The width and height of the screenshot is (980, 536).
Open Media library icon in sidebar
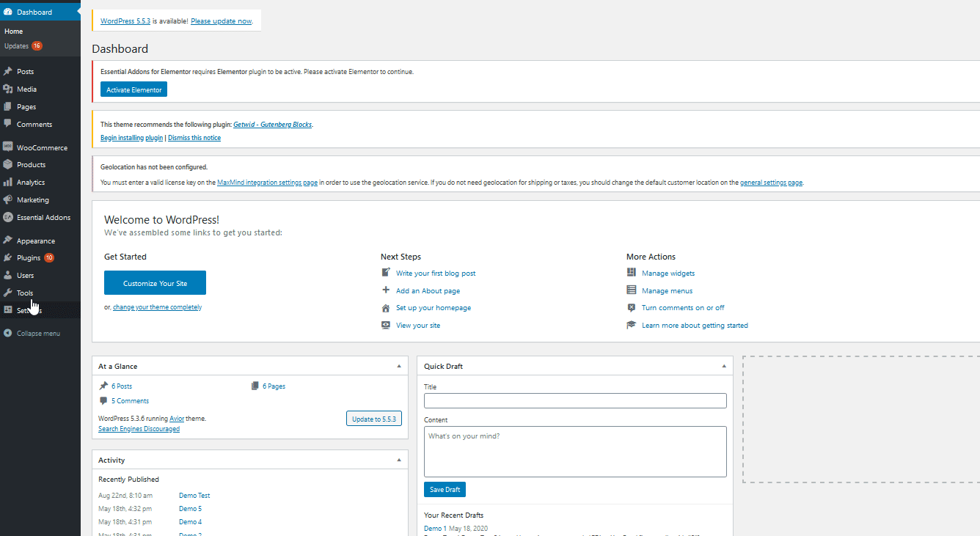tap(7, 89)
